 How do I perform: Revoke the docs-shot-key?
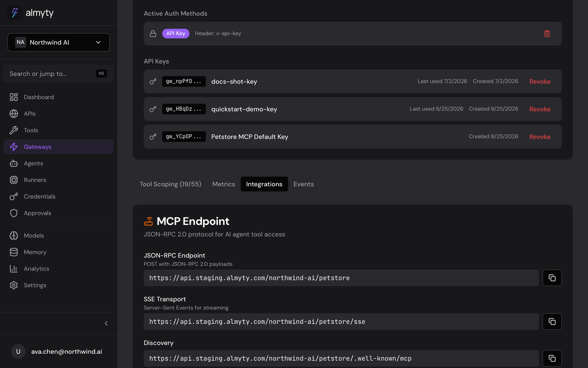540,81
